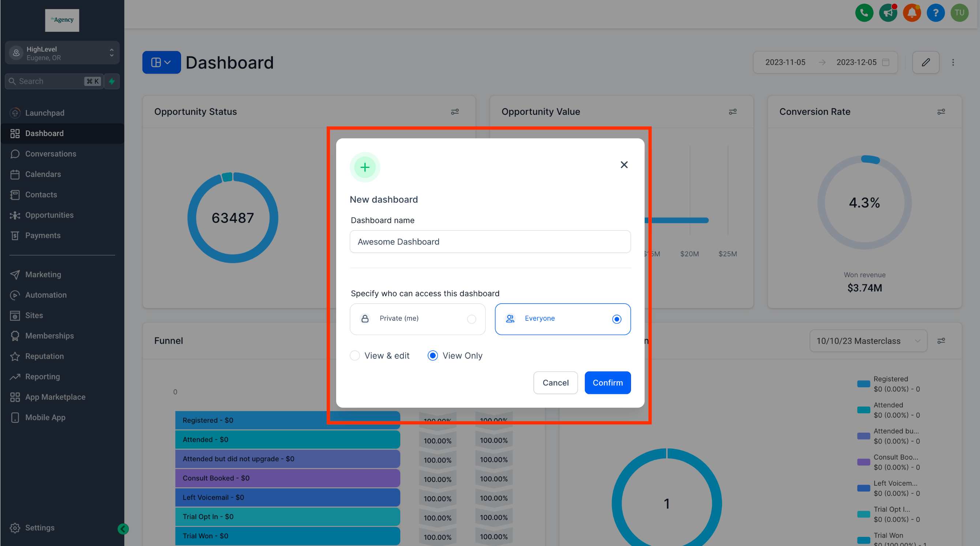
Task: Click the Consult Booked - $0 funnel bar
Action: coord(287,478)
